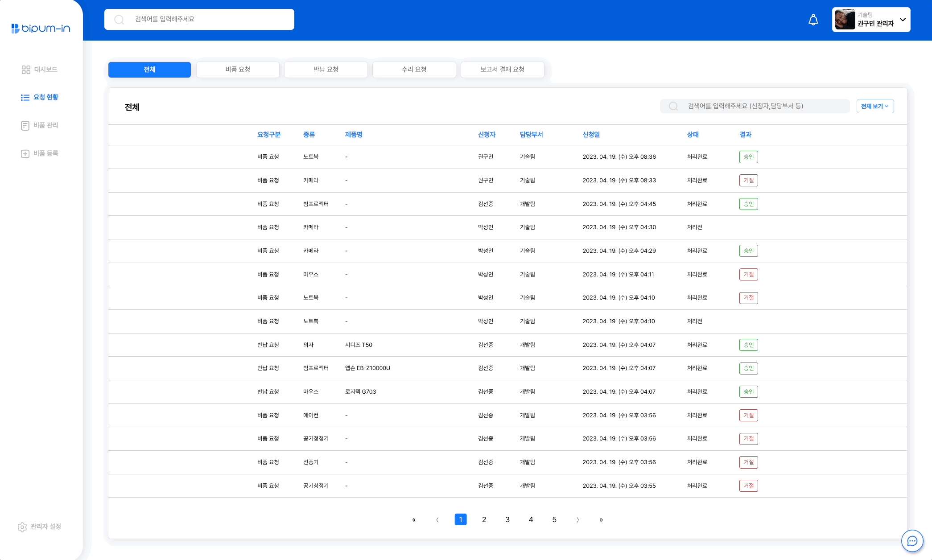932x560 pixels.
Task: Select page 1 in pagination
Action: pyautogui.click(x=461, y=519)
